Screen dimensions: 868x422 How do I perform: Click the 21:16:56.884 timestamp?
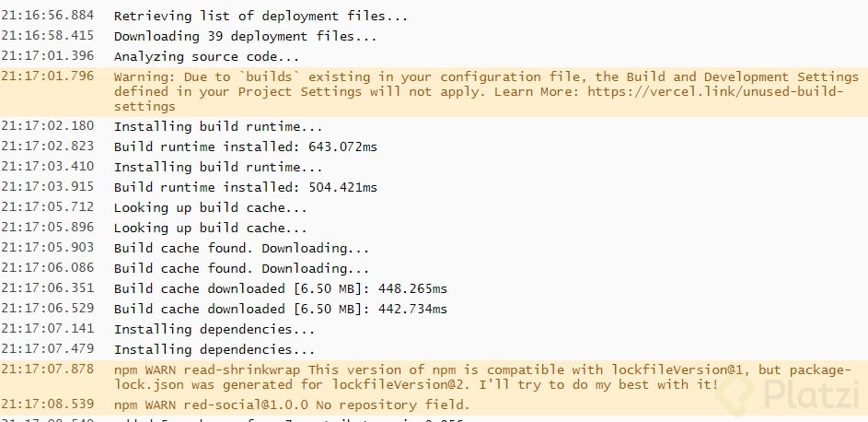click(47, 16)
